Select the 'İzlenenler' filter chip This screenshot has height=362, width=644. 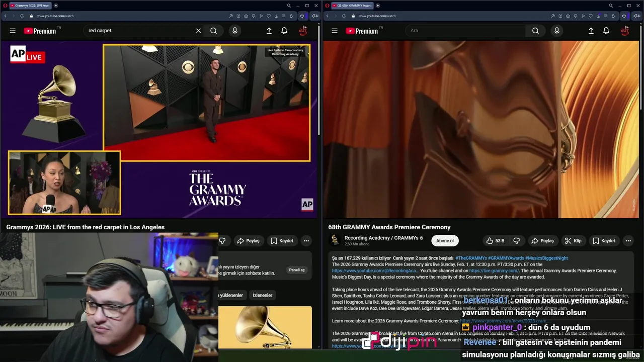coord(262,295)
